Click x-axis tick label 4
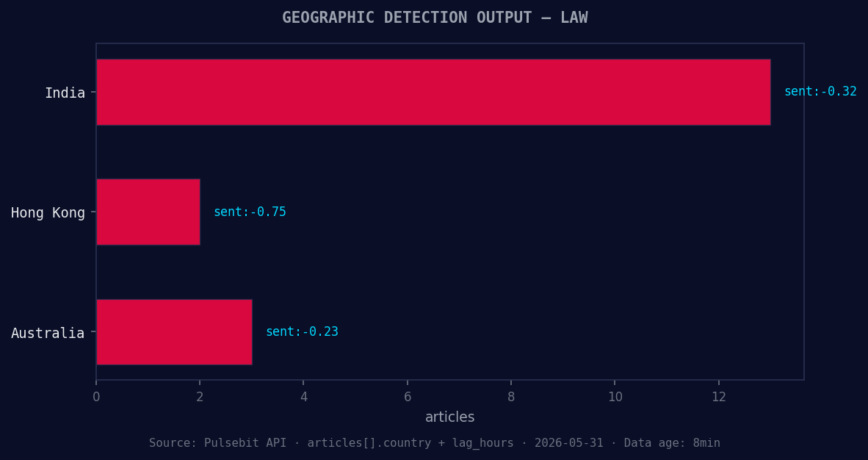Image resolution: width=868 pixels, height=460 pixels. tap(303, 397)
